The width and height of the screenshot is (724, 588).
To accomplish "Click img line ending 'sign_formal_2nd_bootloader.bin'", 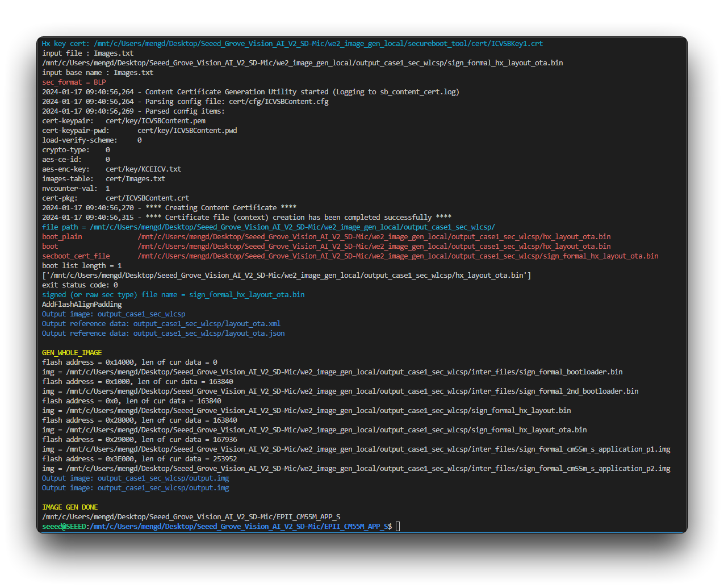I will point(340,391).
